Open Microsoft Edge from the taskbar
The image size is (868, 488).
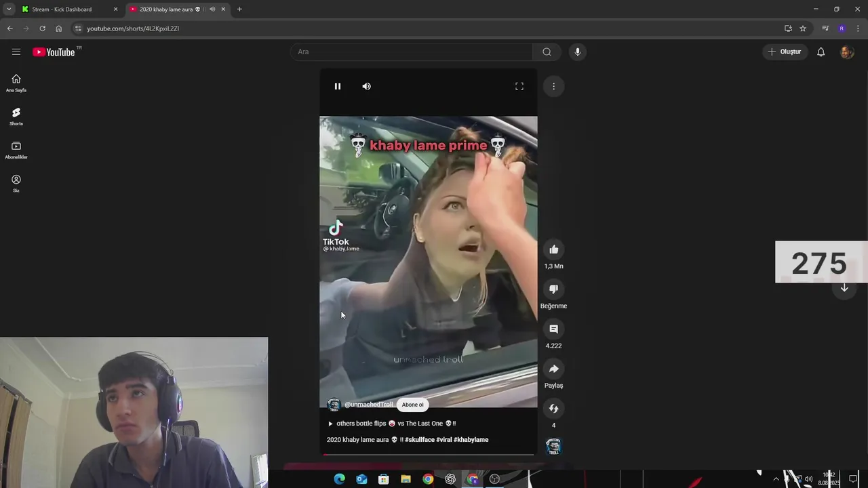click(x=339, y=479)
